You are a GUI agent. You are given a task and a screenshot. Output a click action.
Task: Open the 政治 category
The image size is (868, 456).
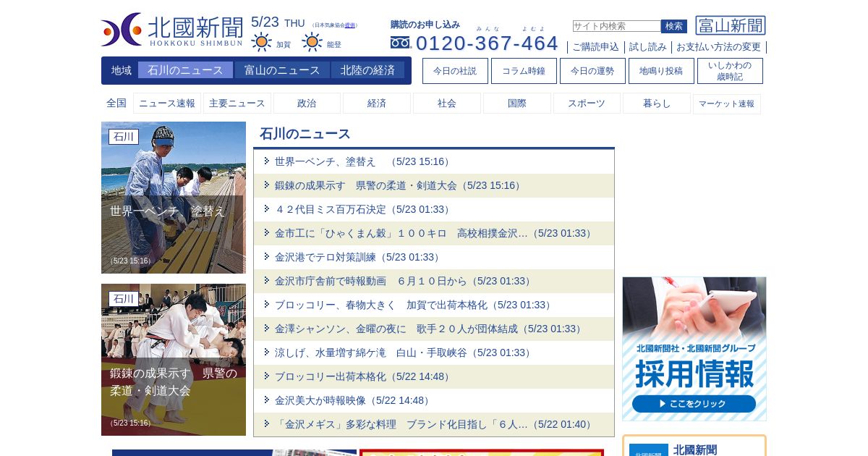tap(307, 104)
